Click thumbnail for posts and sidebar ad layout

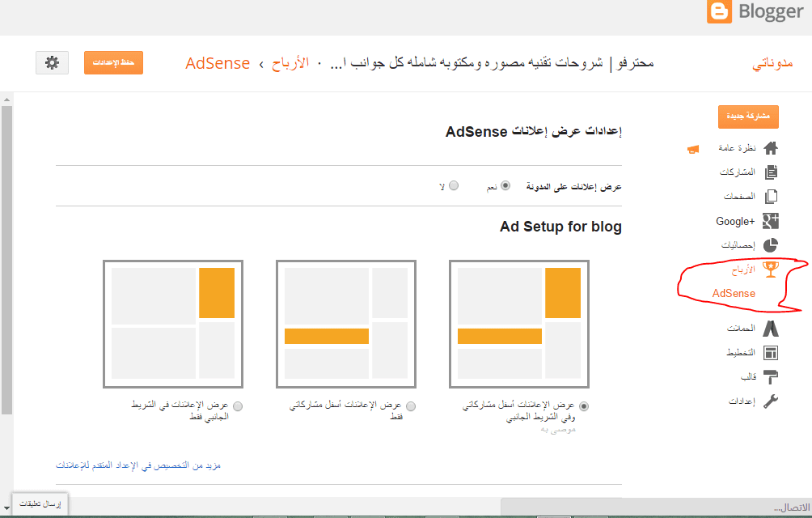point(519,325)
